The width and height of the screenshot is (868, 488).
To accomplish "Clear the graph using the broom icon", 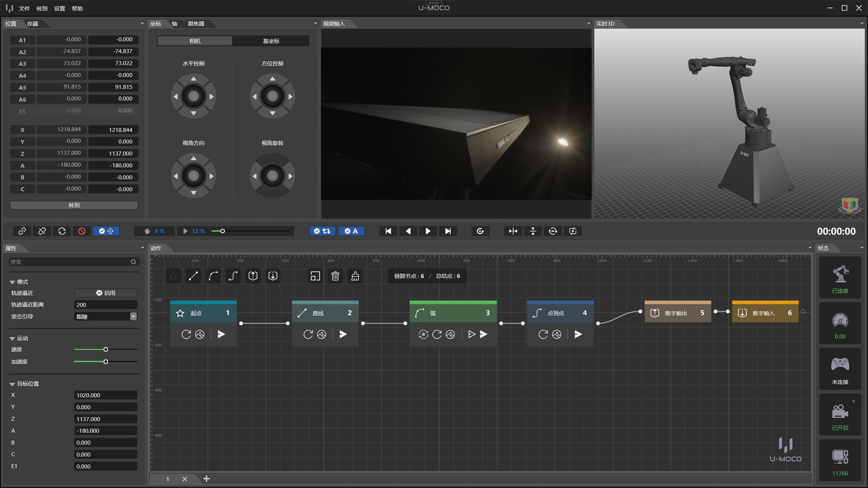I will pyautogui.click(x=355, y=276).
